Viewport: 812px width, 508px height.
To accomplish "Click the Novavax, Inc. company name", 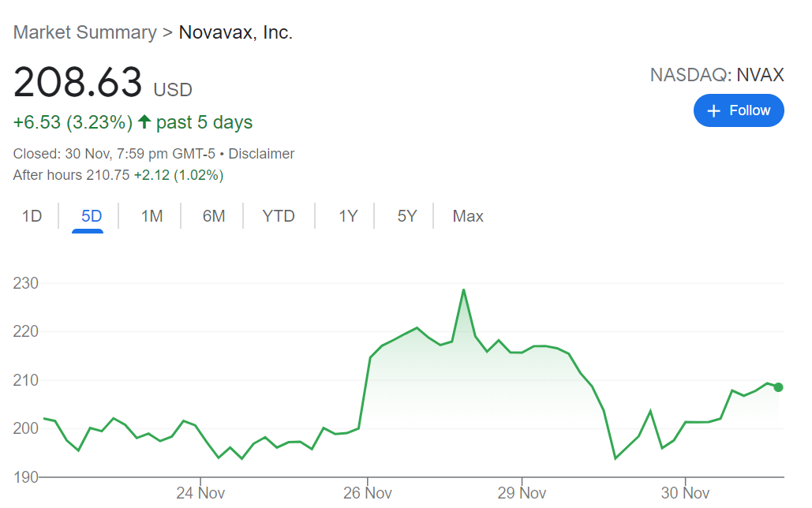I will point(236,33).
